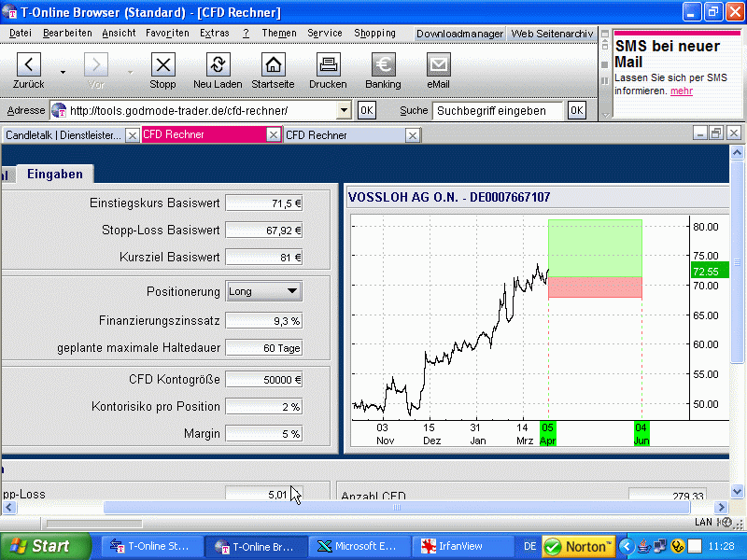Click Stopp-Loss Basiswert field 67,92 €
This screenshot has height=560, width=747.
(264, 231)
